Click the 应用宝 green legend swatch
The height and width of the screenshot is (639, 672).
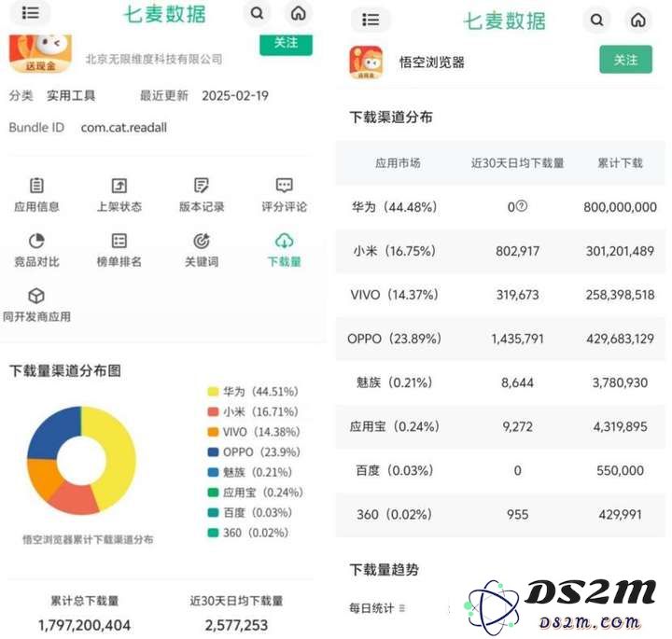click(213, 493)
